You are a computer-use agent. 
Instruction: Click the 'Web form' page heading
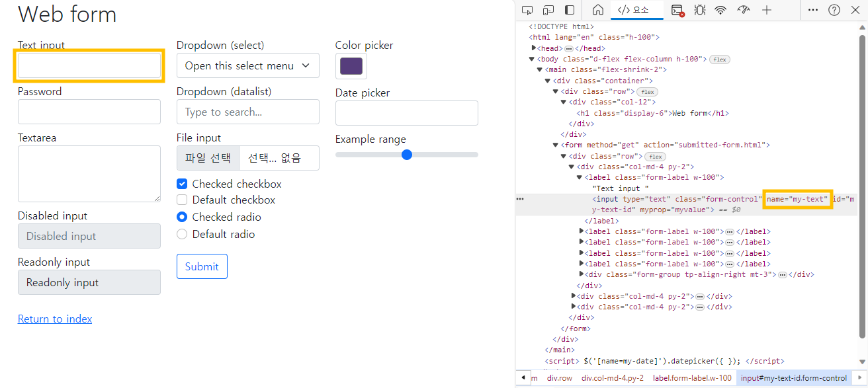click(x=67, y=14)
